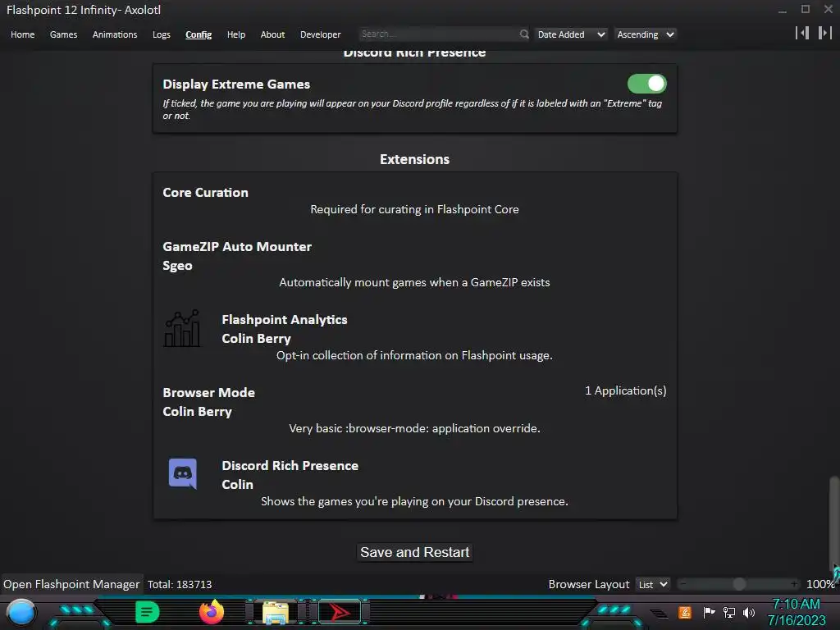Open the Animations tab
Screen dimensions: 840x630
click(x=115, y=34)
